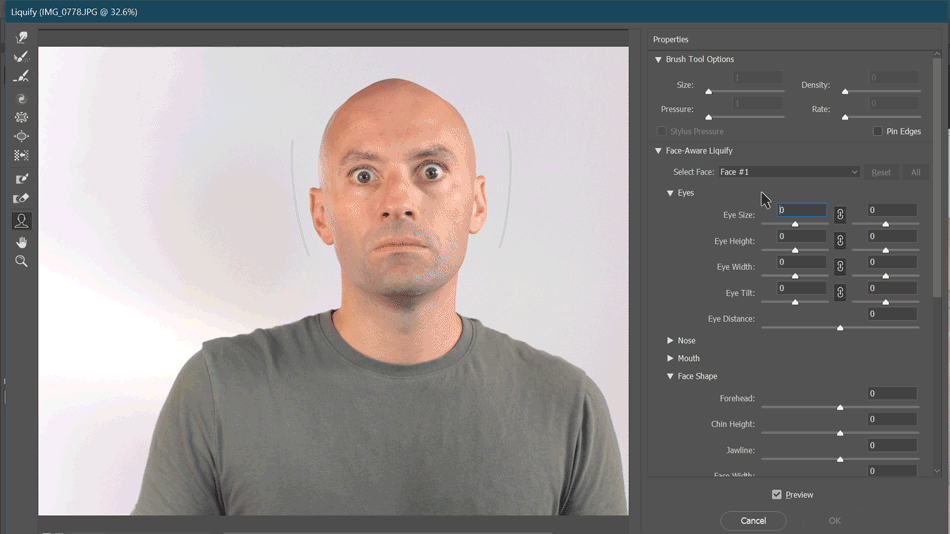
Task: Toggle the Eye Size link icon
Action: coord(840,215)
